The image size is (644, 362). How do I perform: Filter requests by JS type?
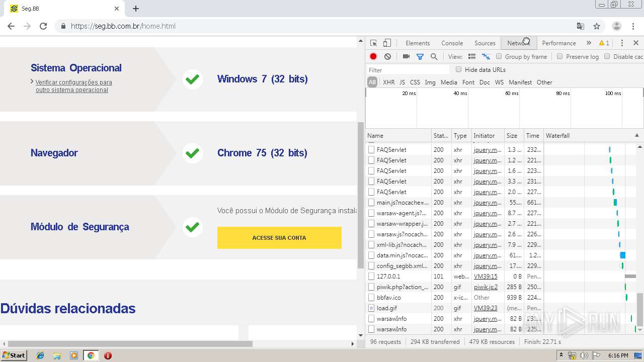coord(402,82)
